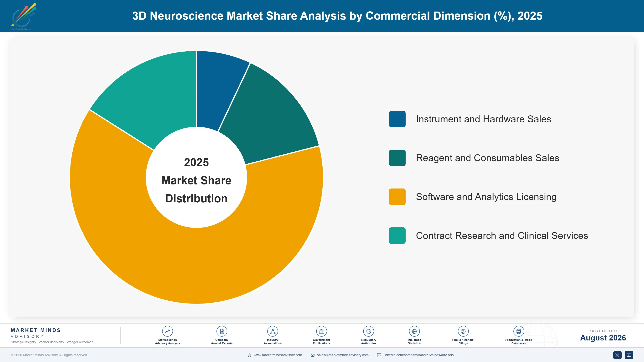This screenshot has width=644, height=362.
Task: Click 'Instrument and Hardware Sales' legend label
Action: [484, 119]
